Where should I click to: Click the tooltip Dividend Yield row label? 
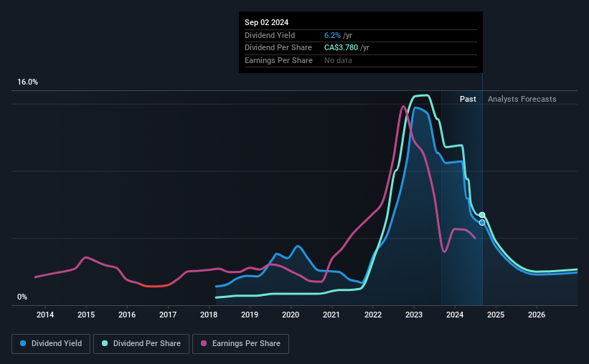click(270, 35)
